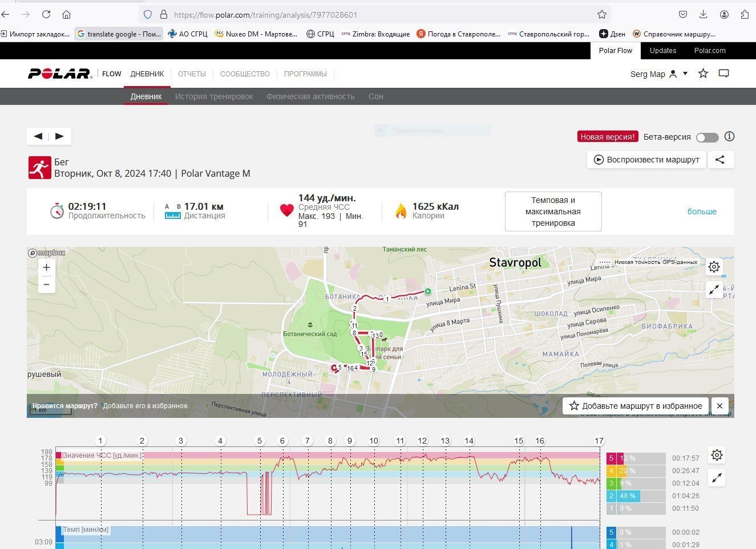Click heart rate zone 4 swatch (00:26:47)

[x=612, y=471]
